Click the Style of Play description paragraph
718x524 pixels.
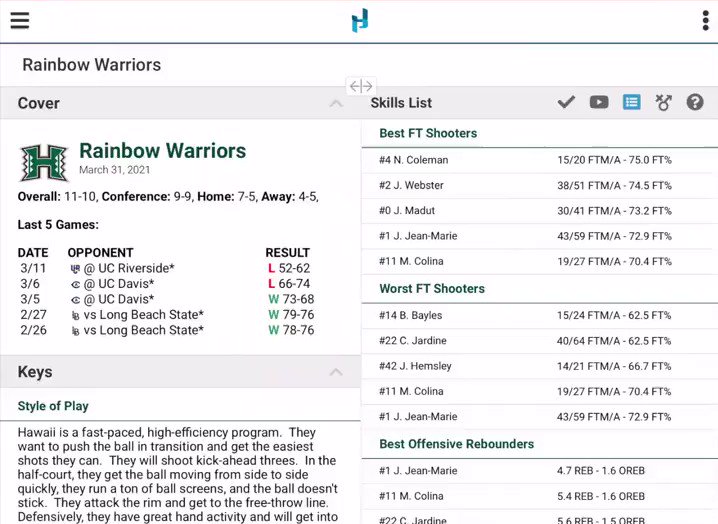pos(178,475)
